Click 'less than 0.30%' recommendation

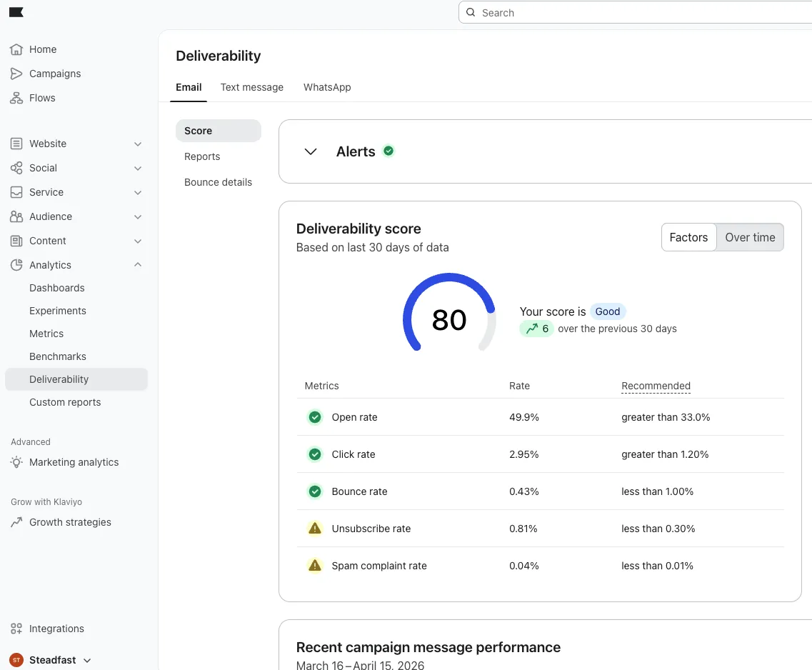coord(658,528)
